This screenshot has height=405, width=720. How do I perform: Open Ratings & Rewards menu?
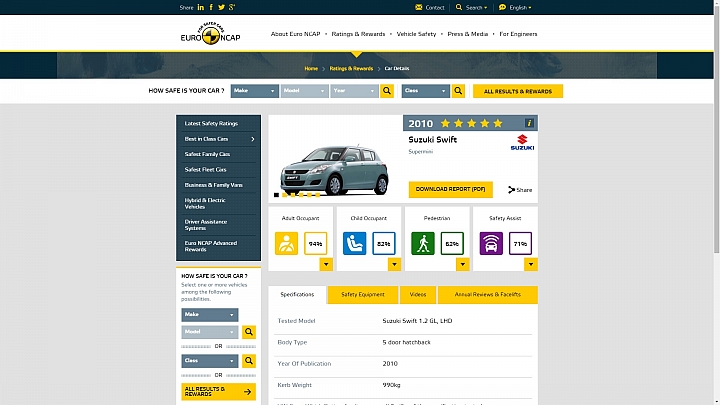(358, 34)
